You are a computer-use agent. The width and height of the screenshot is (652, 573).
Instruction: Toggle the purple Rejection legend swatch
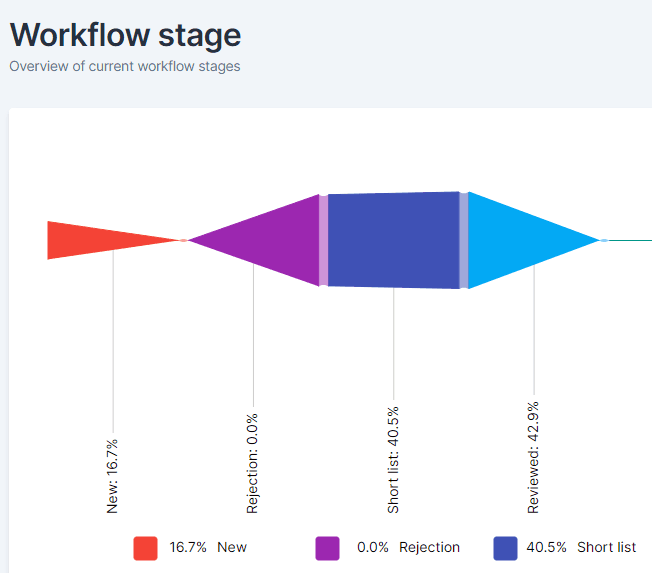tap(327, 548)
